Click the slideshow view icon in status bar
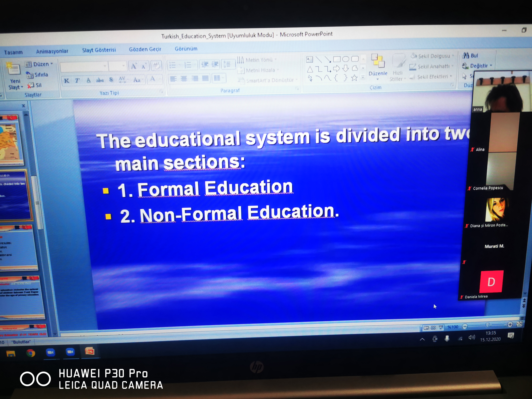Screen dimensions: 532x399 (441, 327)
